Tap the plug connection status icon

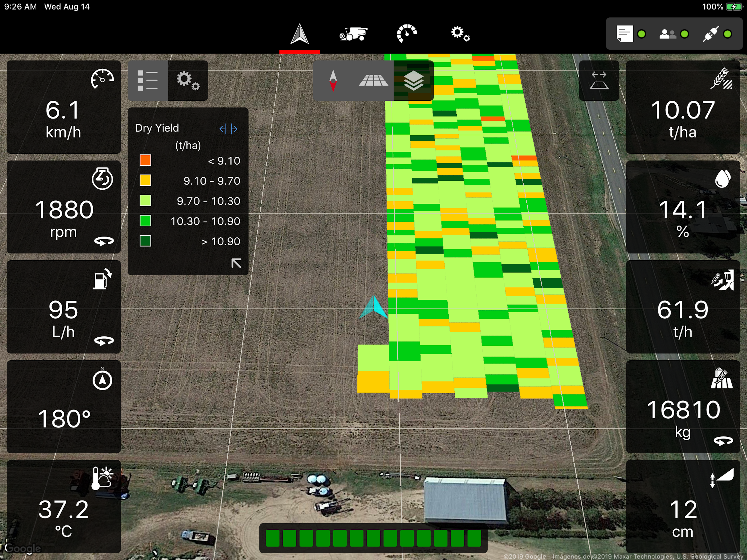(711, 34)
